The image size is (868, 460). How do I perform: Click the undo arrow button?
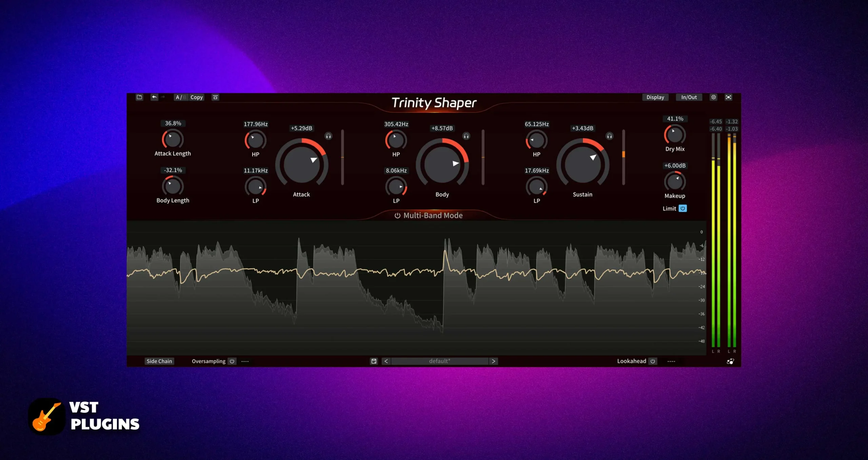(x=154, y=97)
